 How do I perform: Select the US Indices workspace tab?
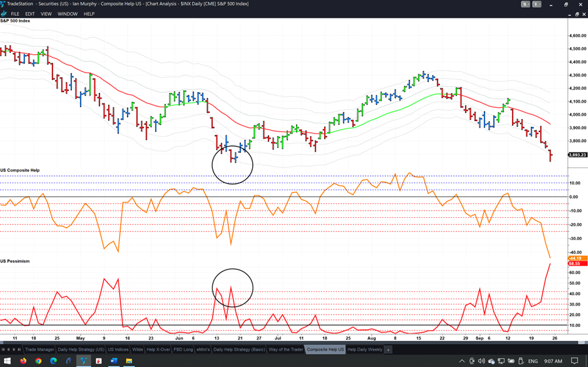click(118, 350)
